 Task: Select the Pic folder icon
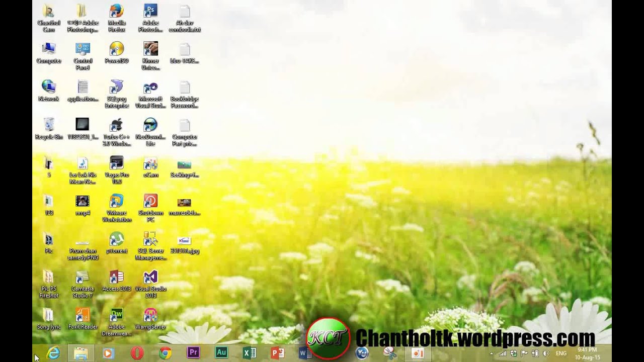point(49,243)
